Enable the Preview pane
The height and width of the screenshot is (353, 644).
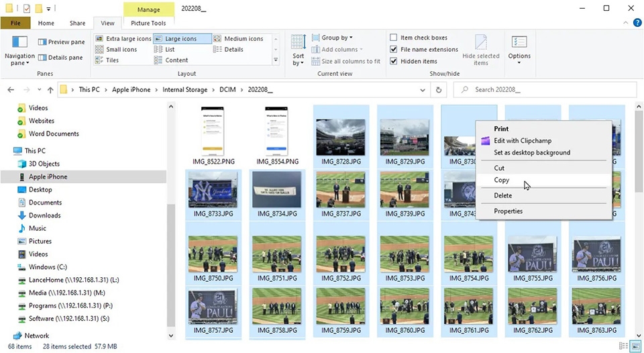tap(61, 42)
